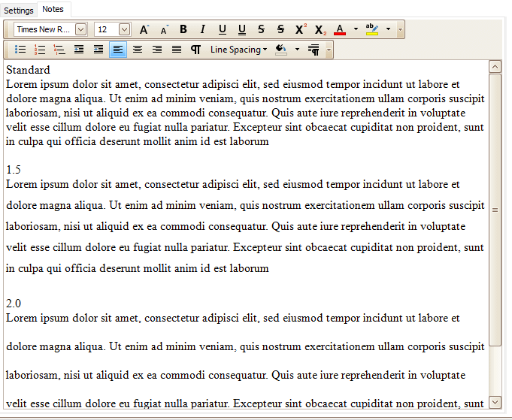This screenshot has width=512, height=420.
Task: Open text highlight color dropdown arrow
Action: tap(388, 29)
